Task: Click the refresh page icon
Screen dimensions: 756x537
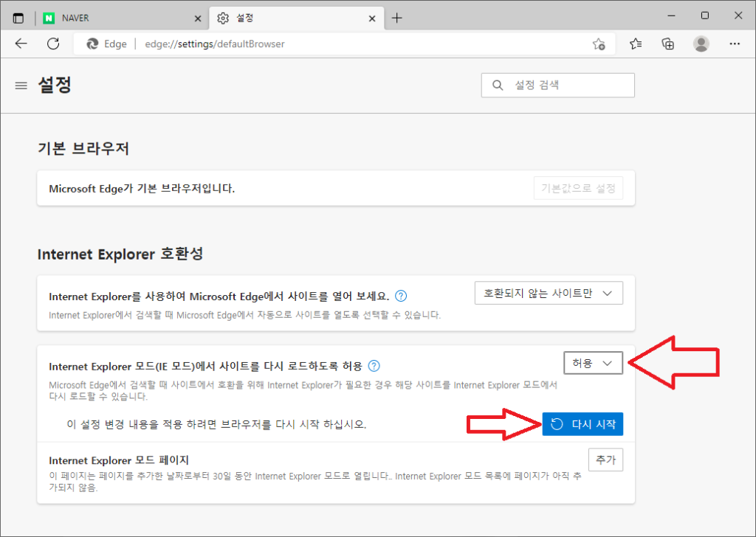Action: pyautogui.click(x=52, y=44)
